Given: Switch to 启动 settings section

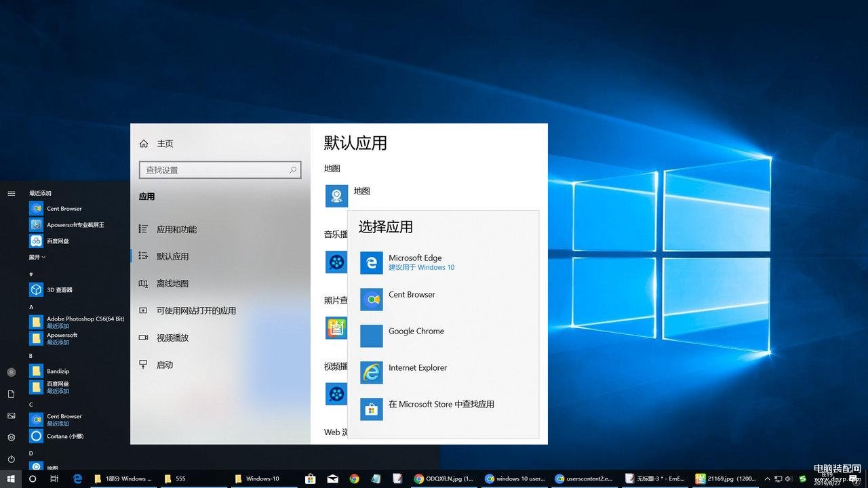Looking at the screenshot, I should (x=165, y=365).
